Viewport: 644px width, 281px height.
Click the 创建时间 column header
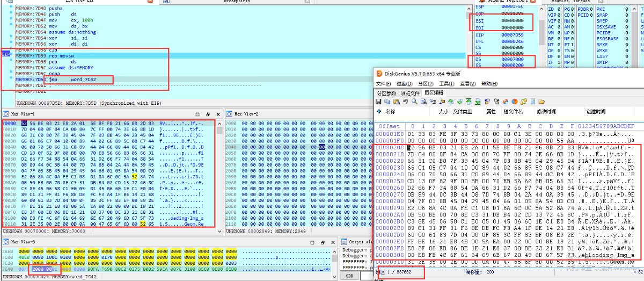pyautogui.click(x=595, y=112)
